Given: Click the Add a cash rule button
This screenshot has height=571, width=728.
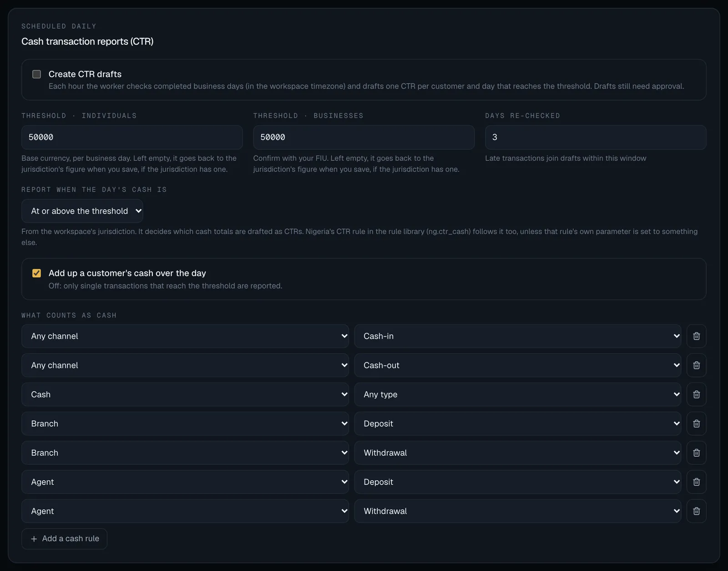Looking at the screenshot, I should [x=64, y=539].
